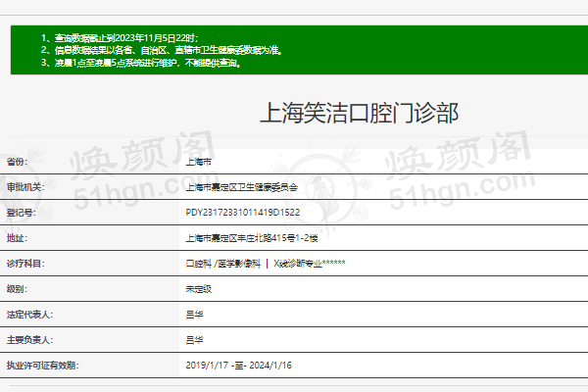Click the 省份 label
Image resolution: width=588 pixels, height=392 pixels.
tap(18, 162)
